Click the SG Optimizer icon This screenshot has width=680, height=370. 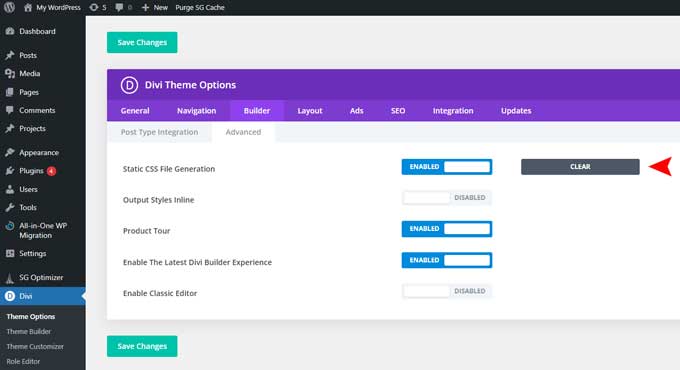pyautogui.click(x=10, y=278)
